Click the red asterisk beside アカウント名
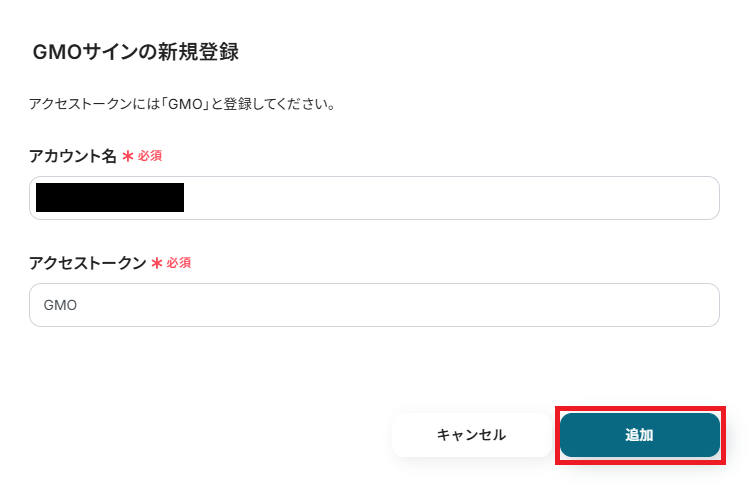 pyautogui.click(x=127, y=157)
